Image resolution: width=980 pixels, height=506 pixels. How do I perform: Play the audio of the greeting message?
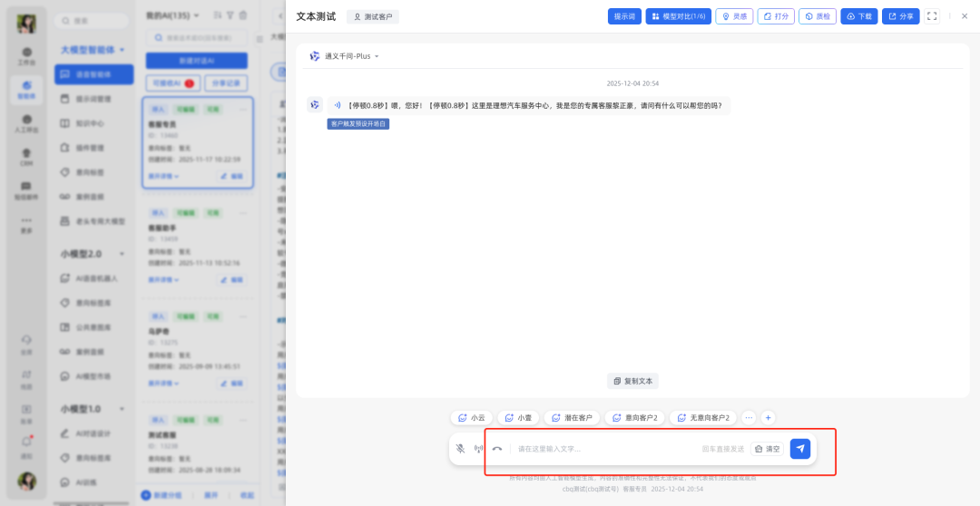[x=338, y=105]
